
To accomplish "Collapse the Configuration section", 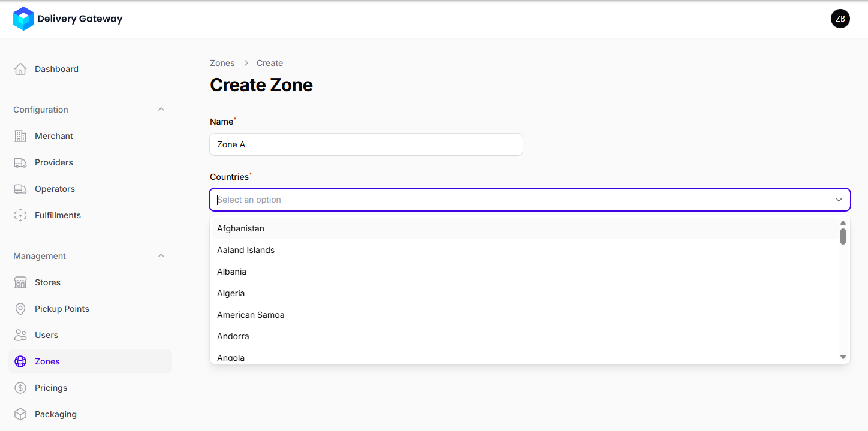I will pyautogui.click(x=161, y=110).
